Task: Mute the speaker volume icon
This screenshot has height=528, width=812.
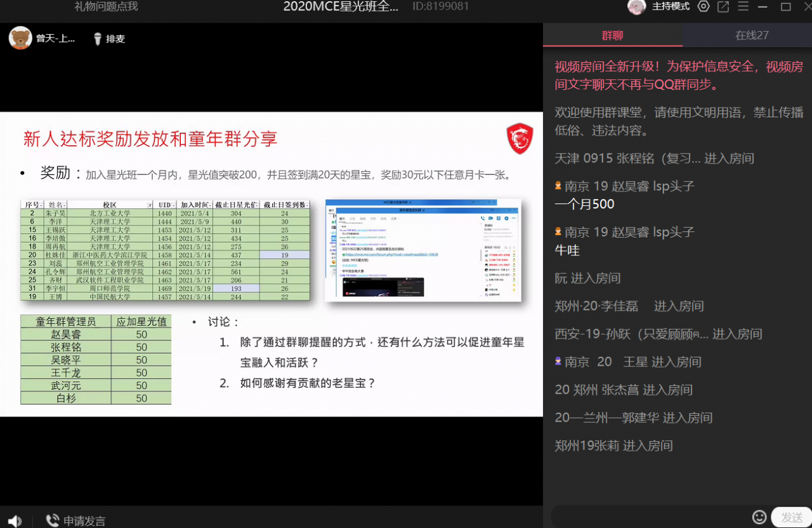Action: pos(15,521)
